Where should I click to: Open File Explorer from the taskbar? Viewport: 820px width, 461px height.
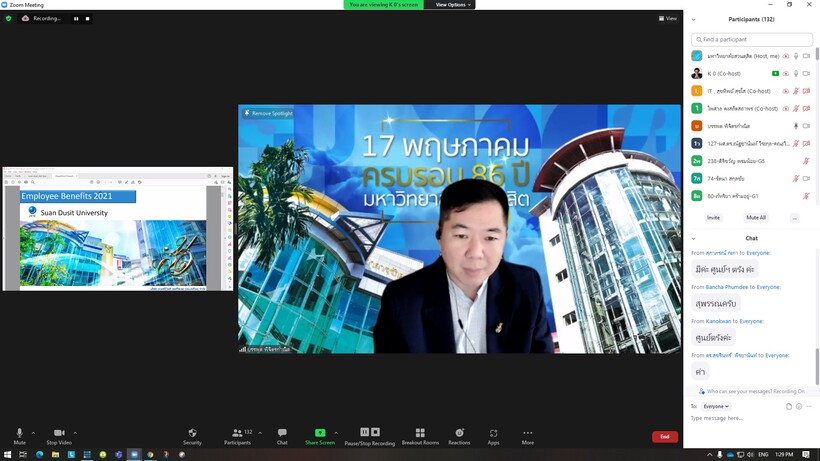[55, 455]
